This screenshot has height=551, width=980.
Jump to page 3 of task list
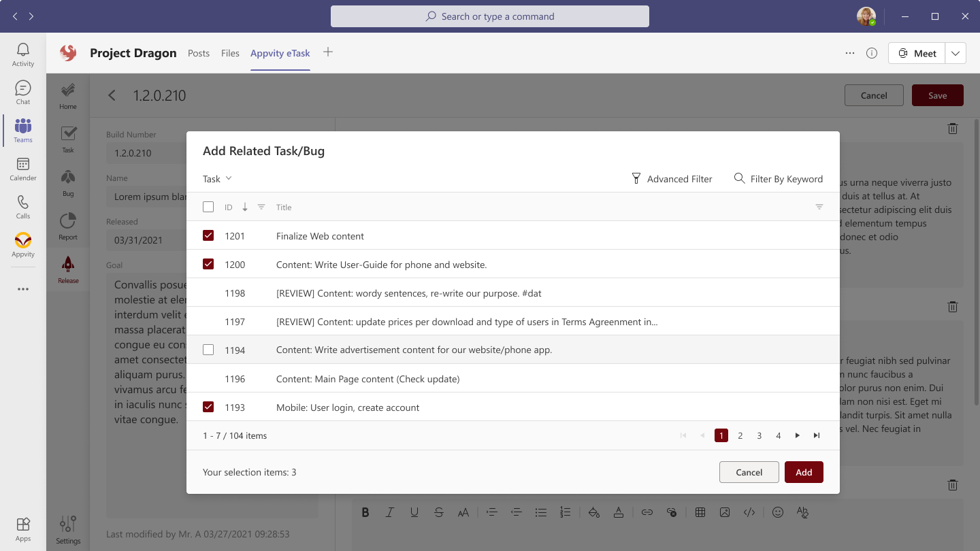point(759,435)
